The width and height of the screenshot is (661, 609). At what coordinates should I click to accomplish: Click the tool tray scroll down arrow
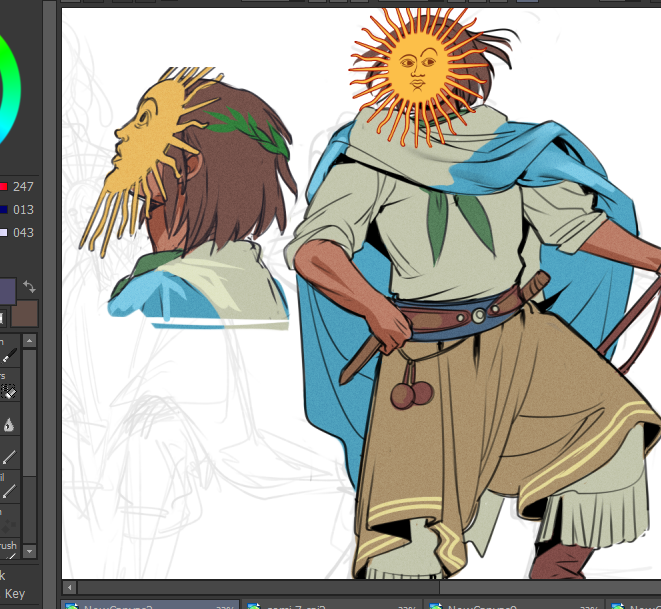(30, 551)
